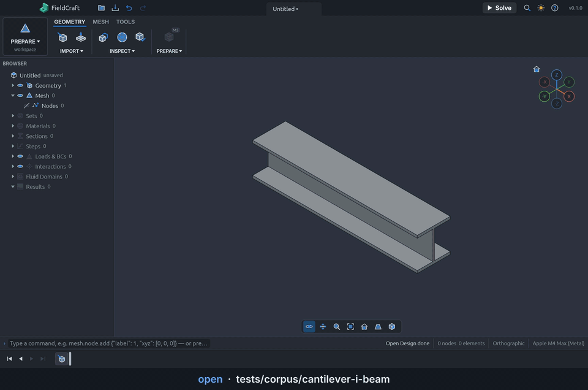Open the PREPARE workspace dropdown
Image resolution: width=588 pixels, height=390 pixels.
click(25, 36)
